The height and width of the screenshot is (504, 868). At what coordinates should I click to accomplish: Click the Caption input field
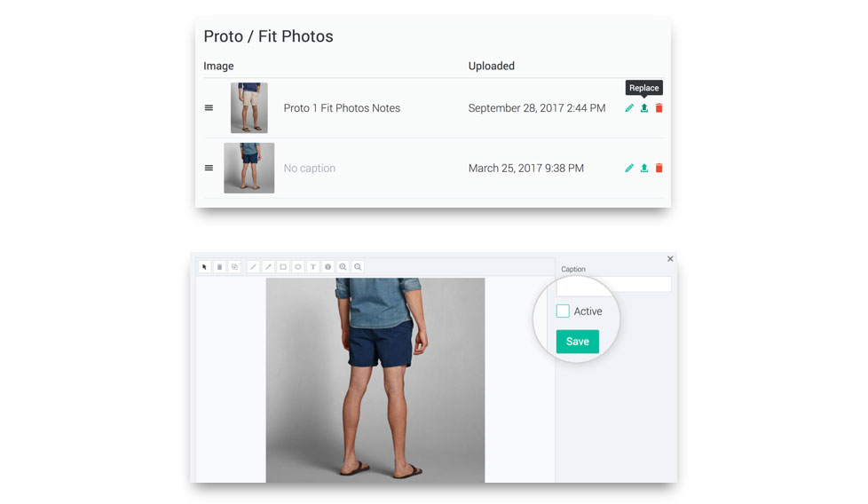613,284
